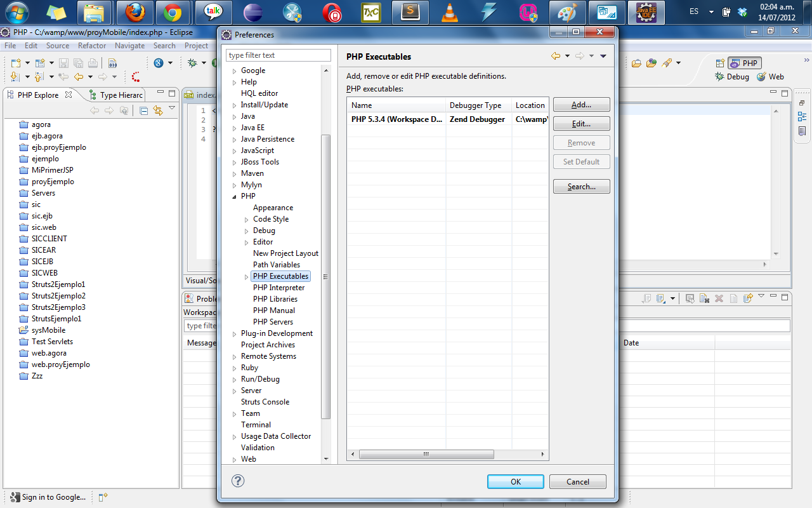The width and height of the screenshot is (812, 508).
Task: Expand the Plug-in Development node
Action: coord(234,334)
